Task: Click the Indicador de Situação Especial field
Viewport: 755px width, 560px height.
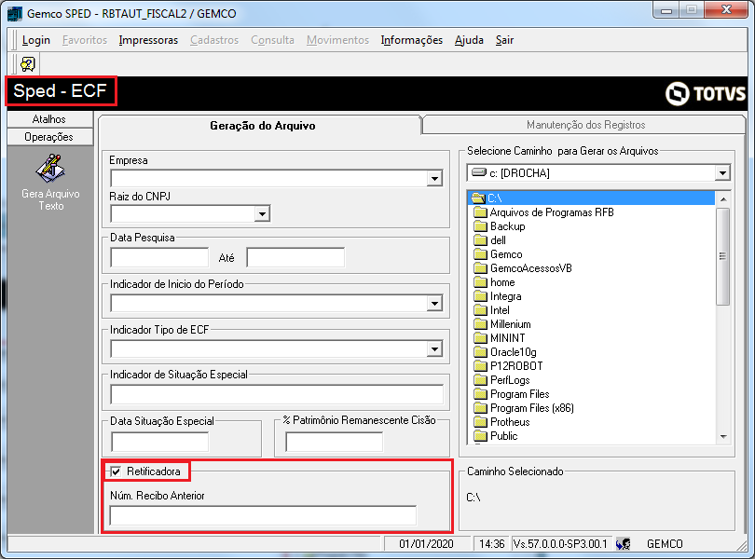Action: 277,394
